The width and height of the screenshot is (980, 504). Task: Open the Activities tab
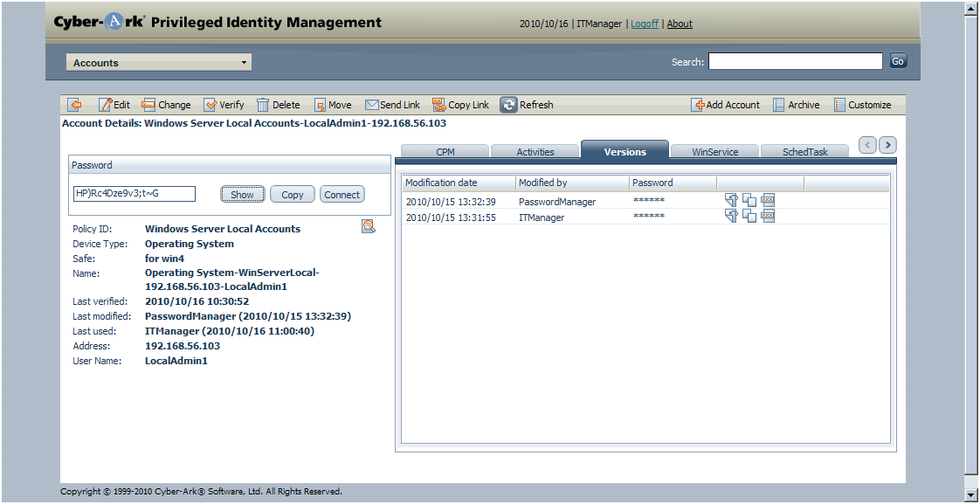click(535, 151)
